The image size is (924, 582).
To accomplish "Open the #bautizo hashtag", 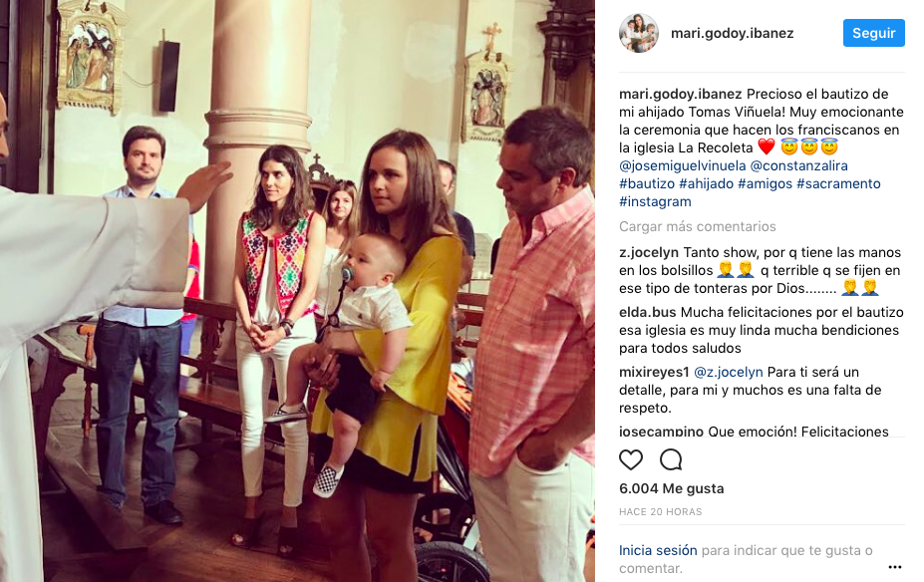I will pyautogui.click(x=647, y=183).
